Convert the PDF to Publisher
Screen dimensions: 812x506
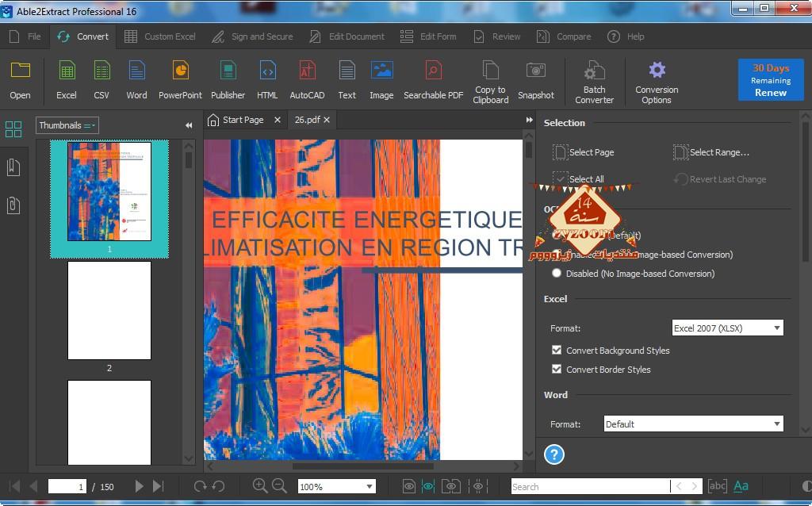(x=228, y=80)
